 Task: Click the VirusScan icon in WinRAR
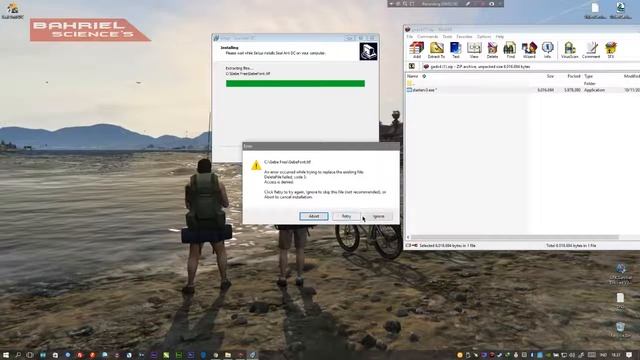(569, 50)
